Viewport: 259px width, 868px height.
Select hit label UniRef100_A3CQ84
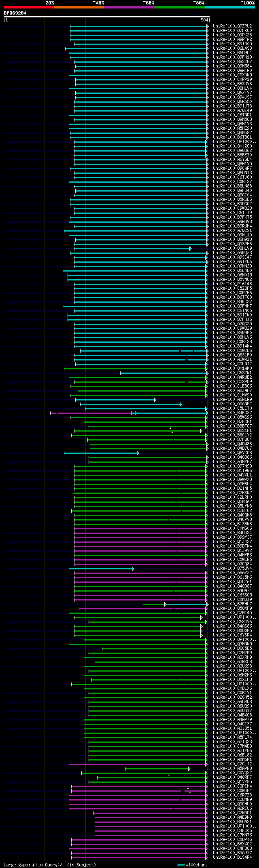[x=232, y=564]
